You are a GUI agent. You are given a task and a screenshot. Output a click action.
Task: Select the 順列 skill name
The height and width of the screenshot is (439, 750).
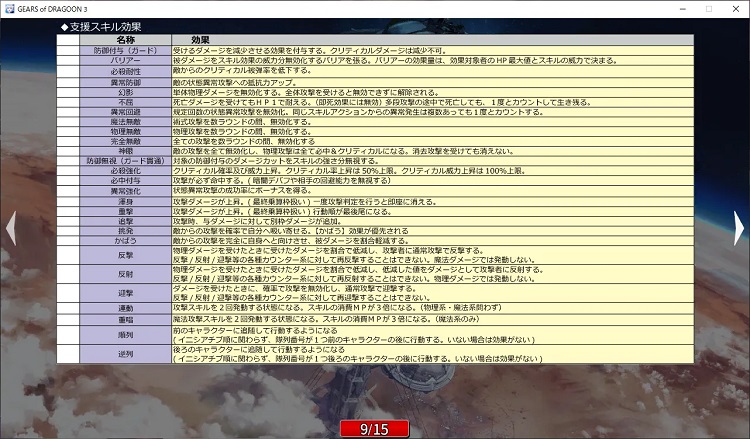click(125, 335)
